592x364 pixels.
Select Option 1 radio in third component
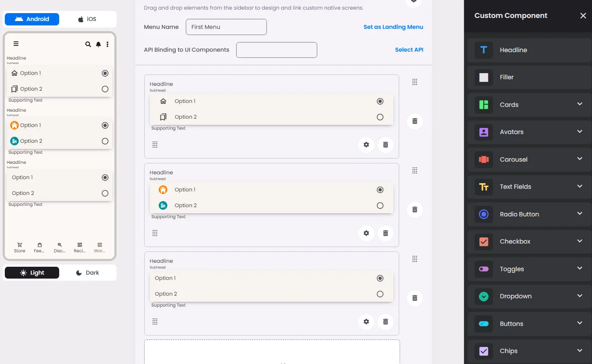pyautogui.click(x=380, y=278)
